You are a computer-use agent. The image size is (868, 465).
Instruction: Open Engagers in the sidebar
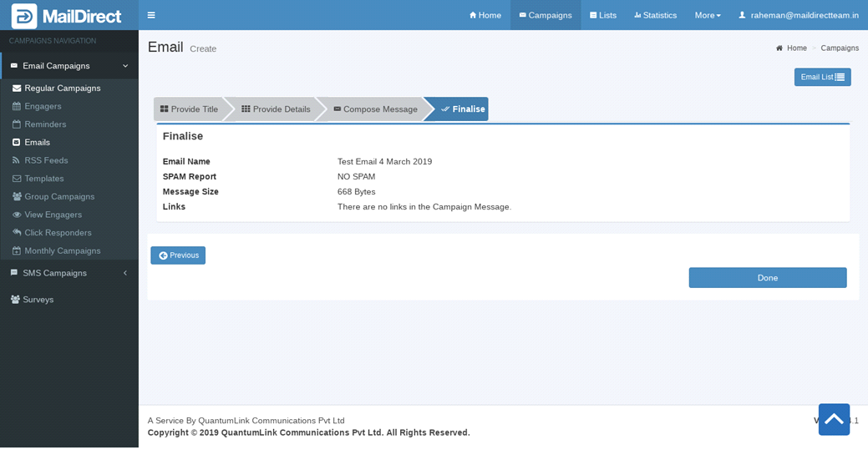coord(43,106)
